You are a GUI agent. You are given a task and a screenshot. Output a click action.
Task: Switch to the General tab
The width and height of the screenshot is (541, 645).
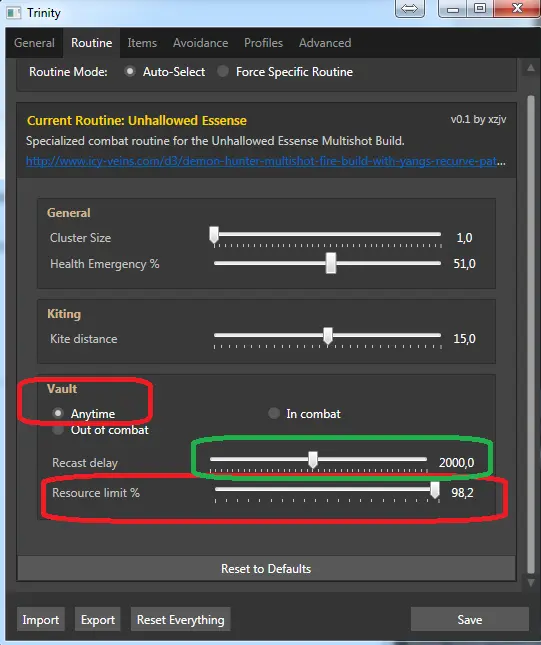tap(34, 43)
